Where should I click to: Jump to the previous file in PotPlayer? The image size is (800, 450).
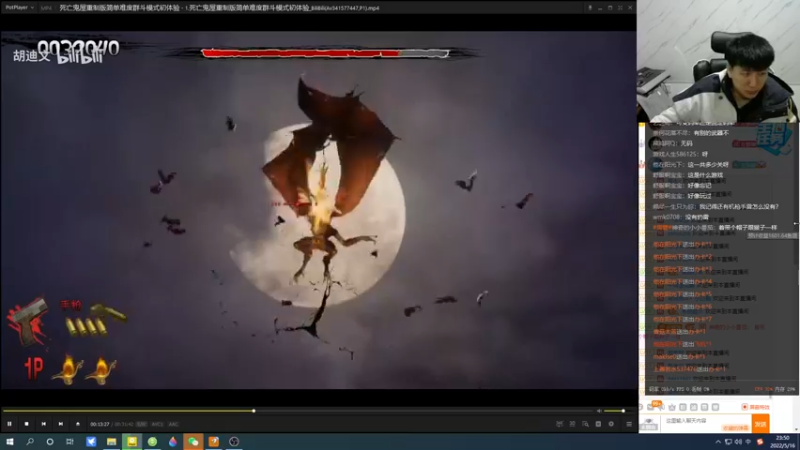(x=44, y=424)
